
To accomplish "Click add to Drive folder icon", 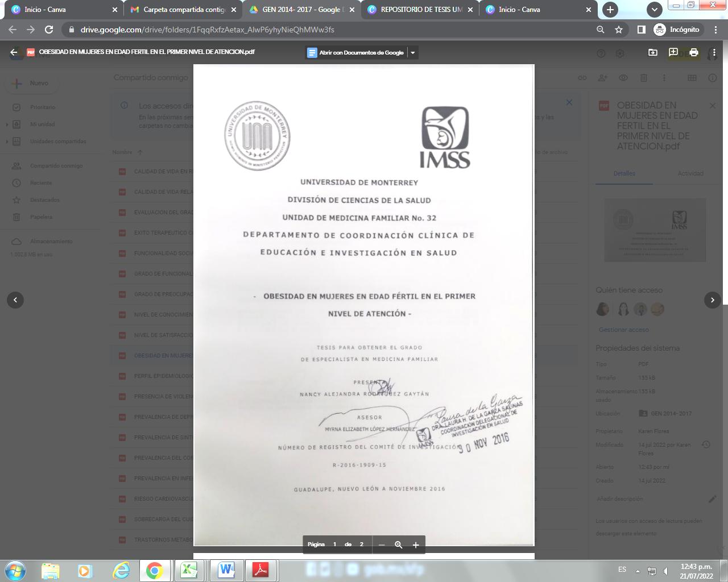I will [652, 52].
